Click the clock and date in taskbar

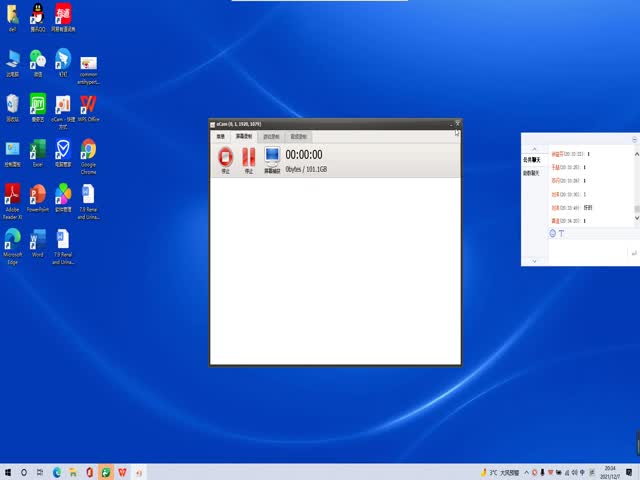(609, 471)
